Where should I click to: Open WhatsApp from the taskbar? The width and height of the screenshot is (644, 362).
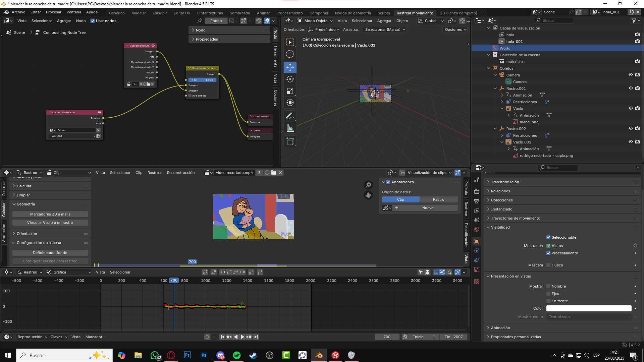[155, 355]
